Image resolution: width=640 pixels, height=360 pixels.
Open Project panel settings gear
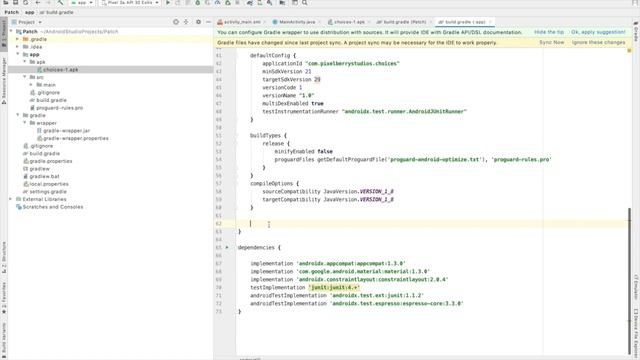(x=198, y=22)
